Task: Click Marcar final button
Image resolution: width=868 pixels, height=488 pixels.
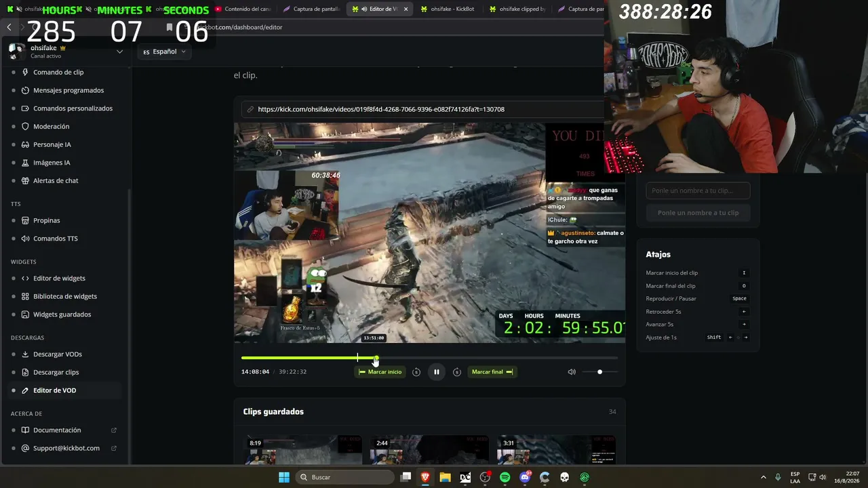Action: 492,371
